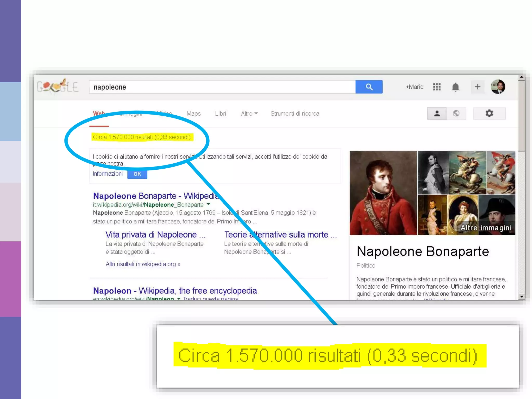
Task: Click the plus share button
Action: (477, 87)
